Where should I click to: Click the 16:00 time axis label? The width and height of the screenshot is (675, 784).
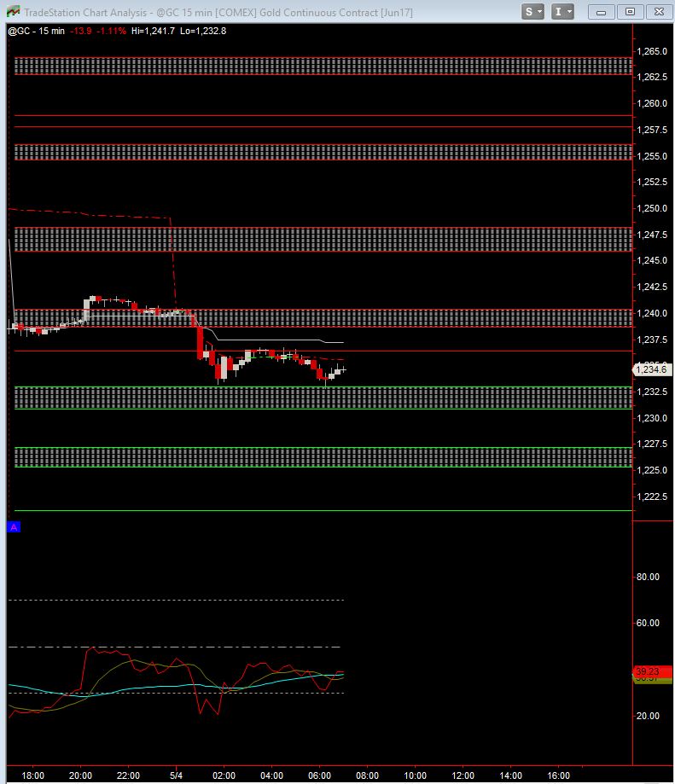pos(558,775)
